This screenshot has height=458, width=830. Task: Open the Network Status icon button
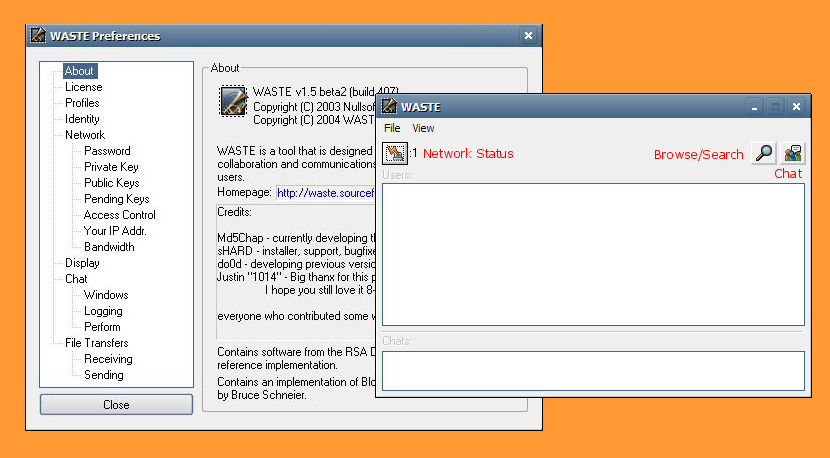pyautogui.click(x=395, y=153)
